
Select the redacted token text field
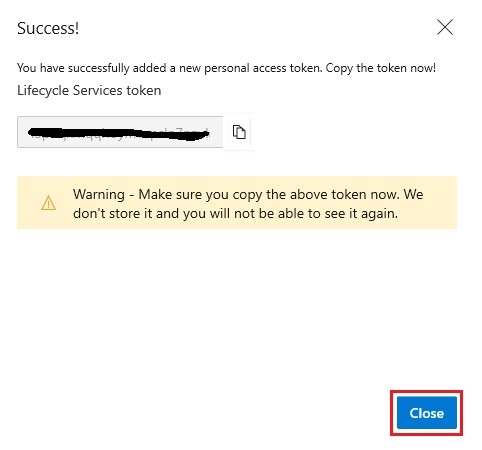[120, 132]
